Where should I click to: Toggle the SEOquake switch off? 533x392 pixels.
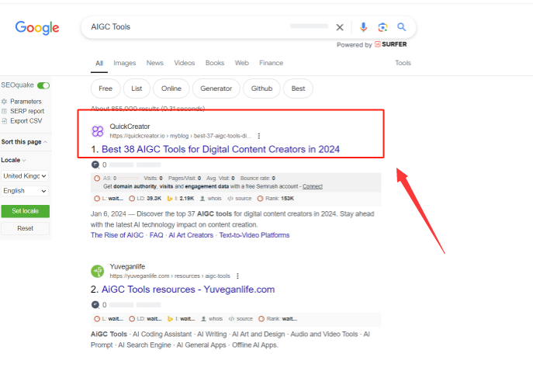click(x=43, y=85)
